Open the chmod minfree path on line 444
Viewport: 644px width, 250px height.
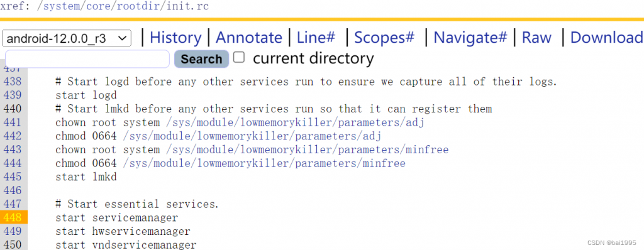click(x=264, y=163)
